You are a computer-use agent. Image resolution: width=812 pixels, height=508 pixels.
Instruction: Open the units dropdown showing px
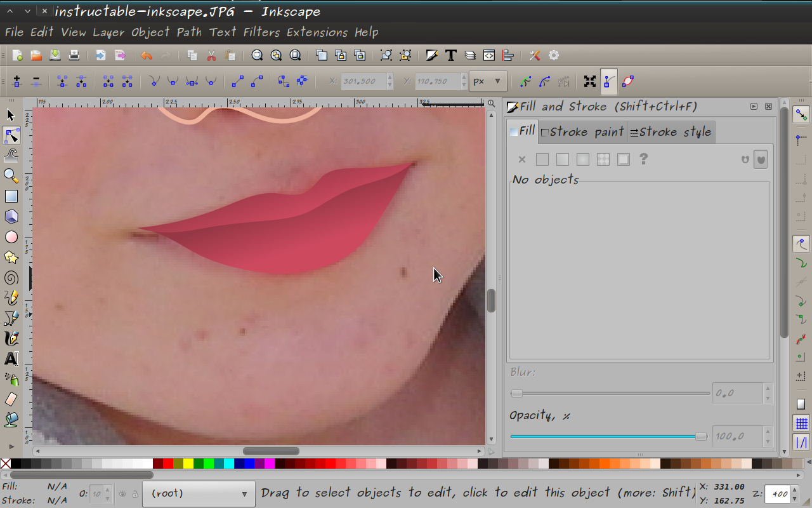[487, 81]
